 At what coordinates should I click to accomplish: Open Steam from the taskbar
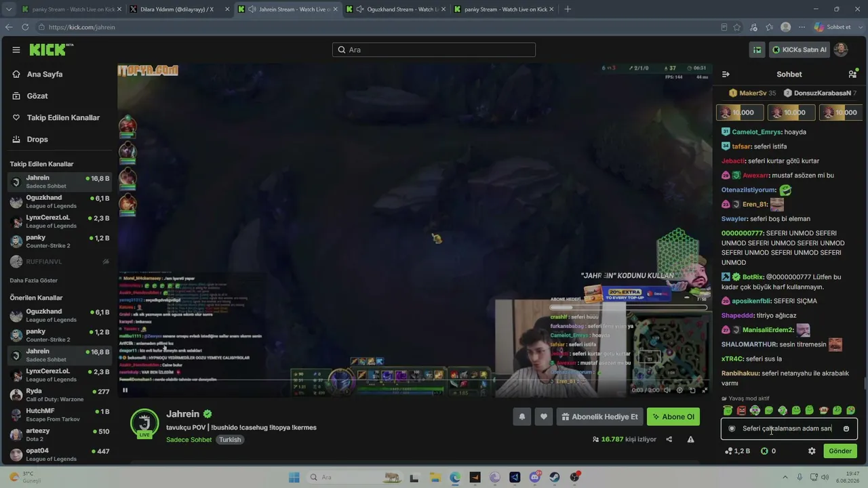[555, 477]
